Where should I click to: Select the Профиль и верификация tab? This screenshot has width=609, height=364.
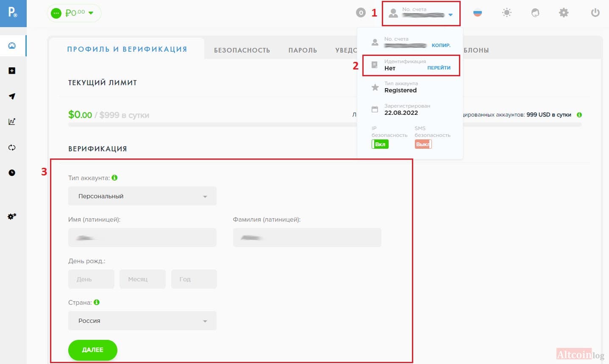[x=127, y=49]
